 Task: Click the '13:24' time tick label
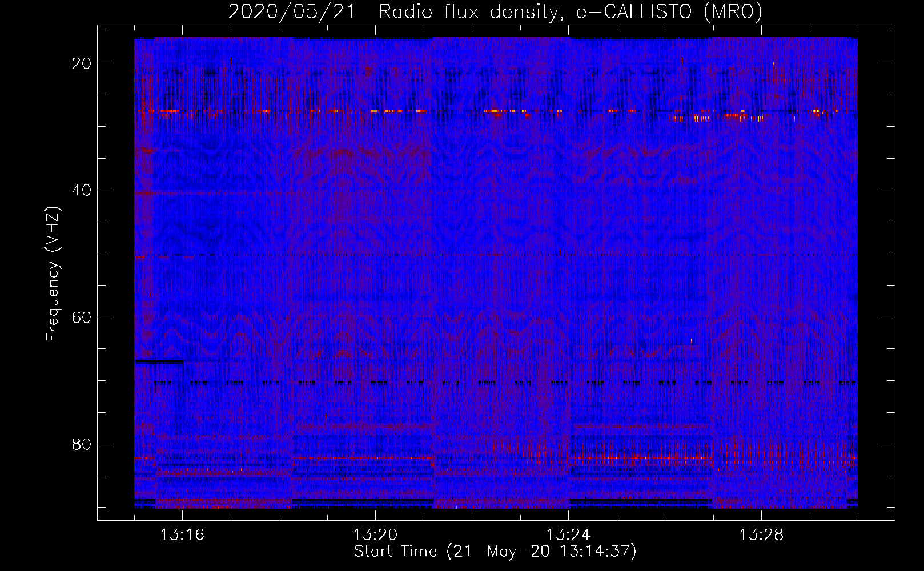[x=568, y=535]
